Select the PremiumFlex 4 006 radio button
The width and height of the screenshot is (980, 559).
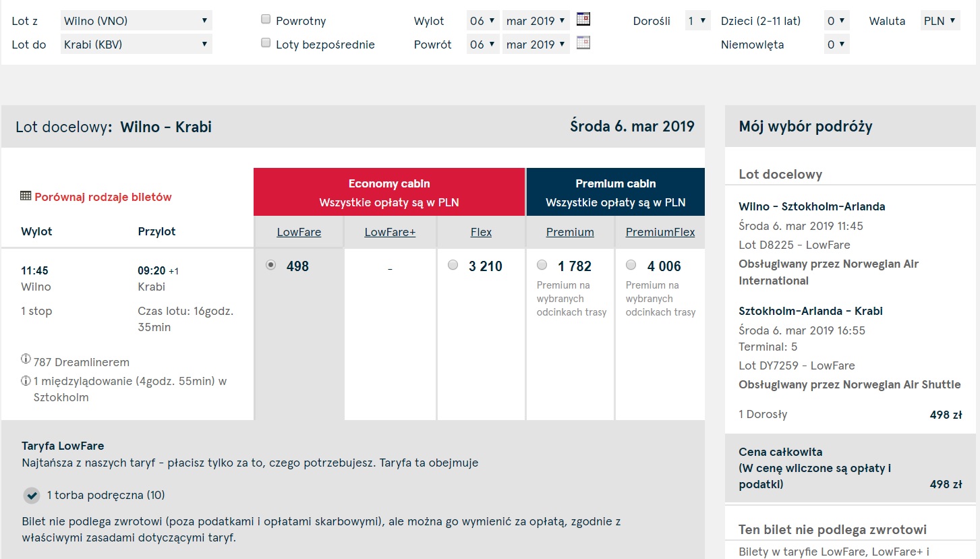(x=631, y=264)
